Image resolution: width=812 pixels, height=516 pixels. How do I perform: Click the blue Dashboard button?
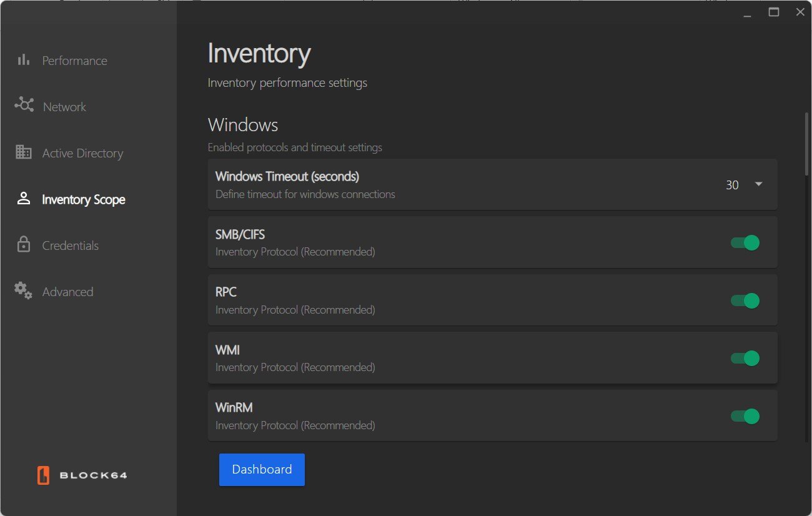262,470
